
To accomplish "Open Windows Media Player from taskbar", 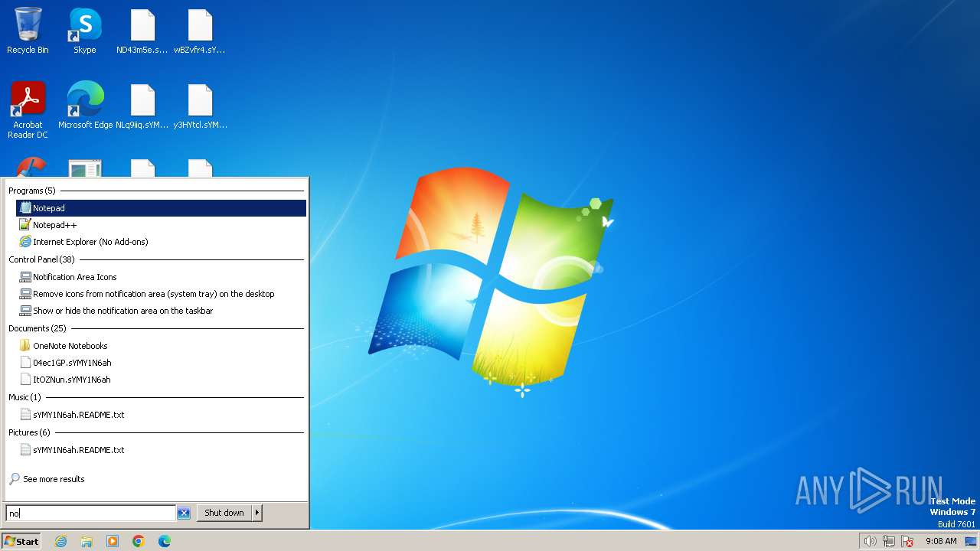I will click(x=113, y=541).
